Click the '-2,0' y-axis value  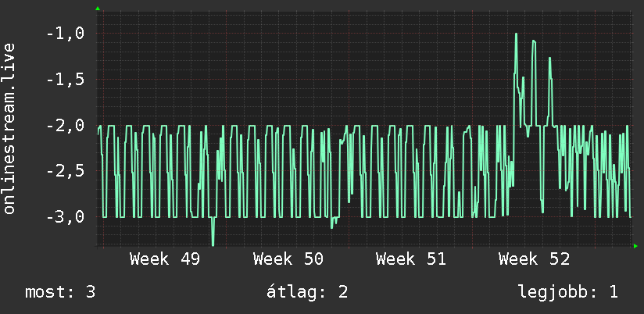(65, 126)
